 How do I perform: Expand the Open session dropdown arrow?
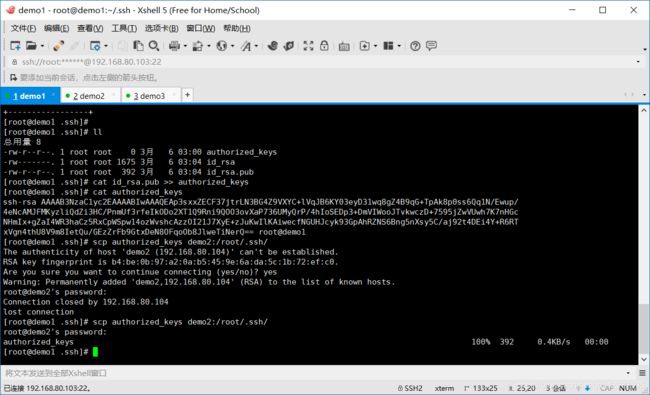pos(42,46)
